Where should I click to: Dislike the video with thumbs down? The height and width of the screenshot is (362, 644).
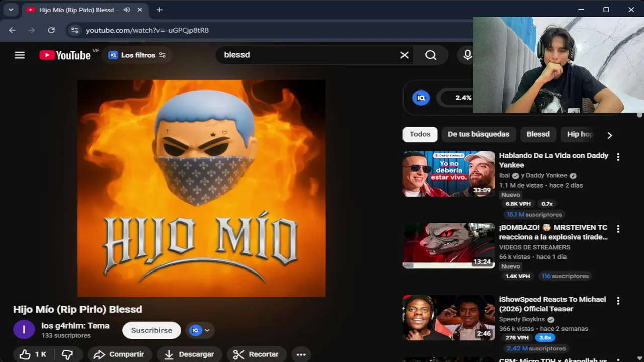click(x=67, y=354)
